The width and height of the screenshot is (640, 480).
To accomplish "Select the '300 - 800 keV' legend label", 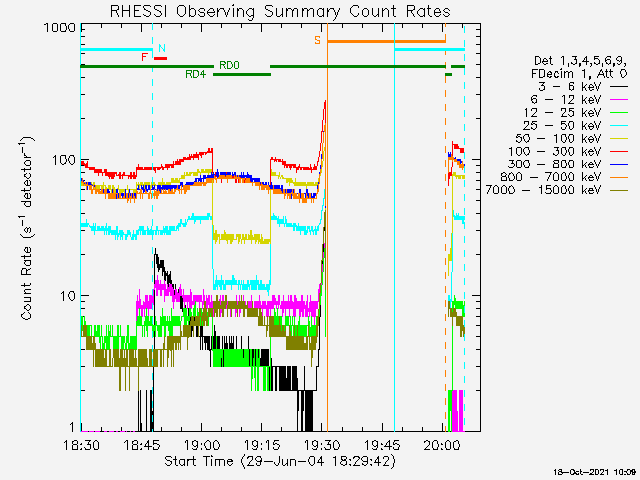I will (555, 164).
